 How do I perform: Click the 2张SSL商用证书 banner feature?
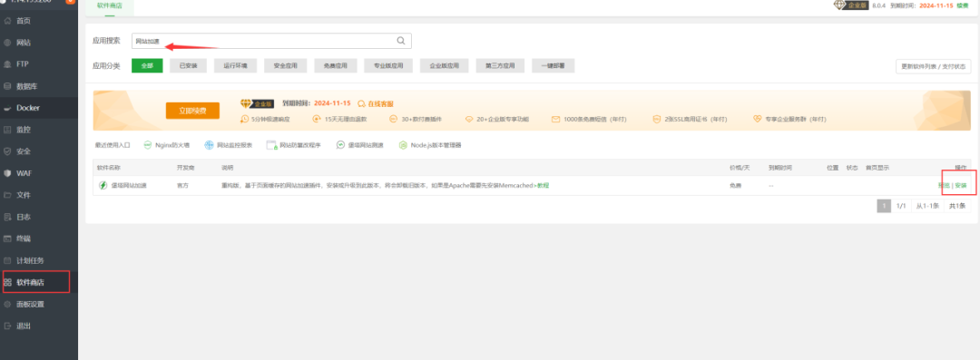[x=690, y=119]
